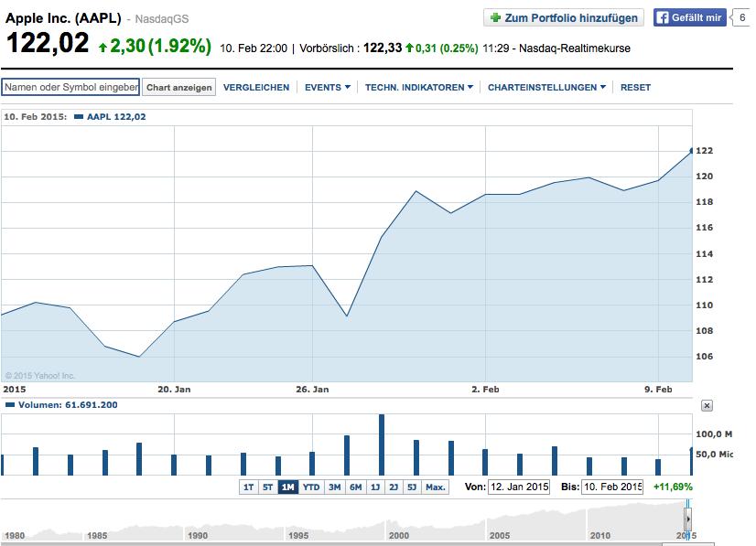This screenshot has height=546, width=756.
Task: Select the 3M time range
Action: click(x=335, y=487)
